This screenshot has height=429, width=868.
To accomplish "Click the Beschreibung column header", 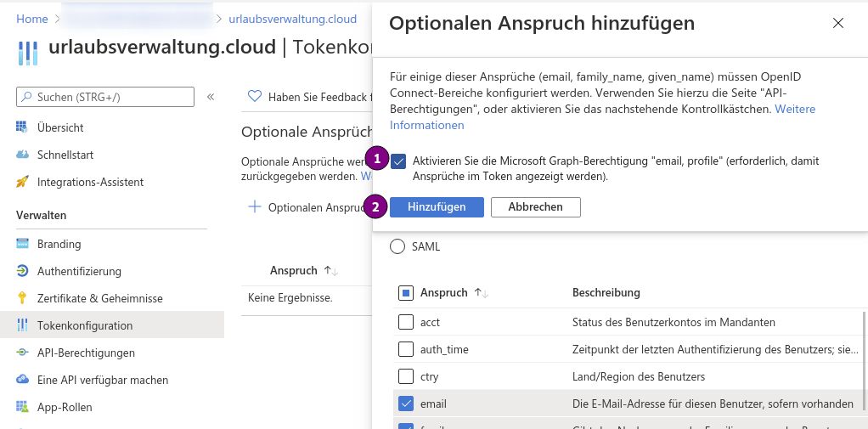I will tap(606, 292).
